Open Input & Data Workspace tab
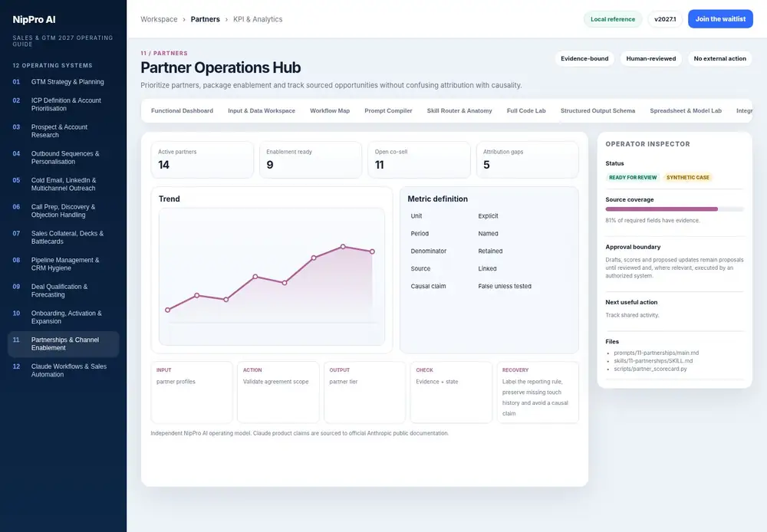Viewport: 767px width, 532px height. (x=262, y=110)
